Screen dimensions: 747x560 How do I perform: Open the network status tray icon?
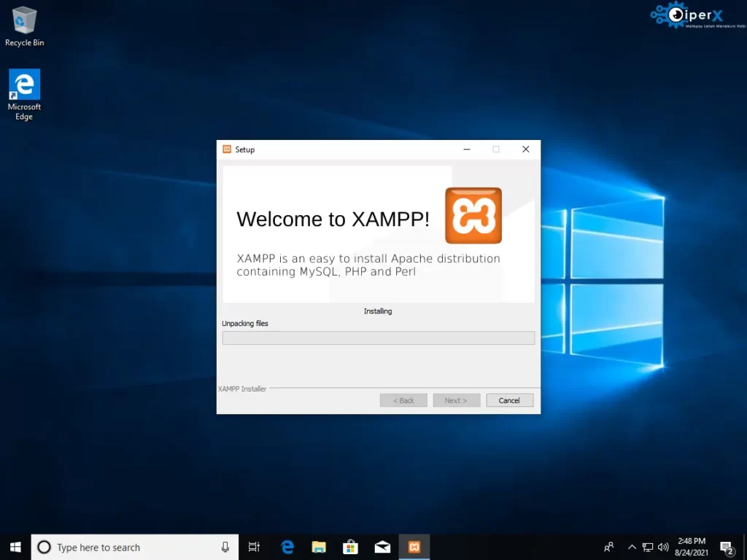648,547
